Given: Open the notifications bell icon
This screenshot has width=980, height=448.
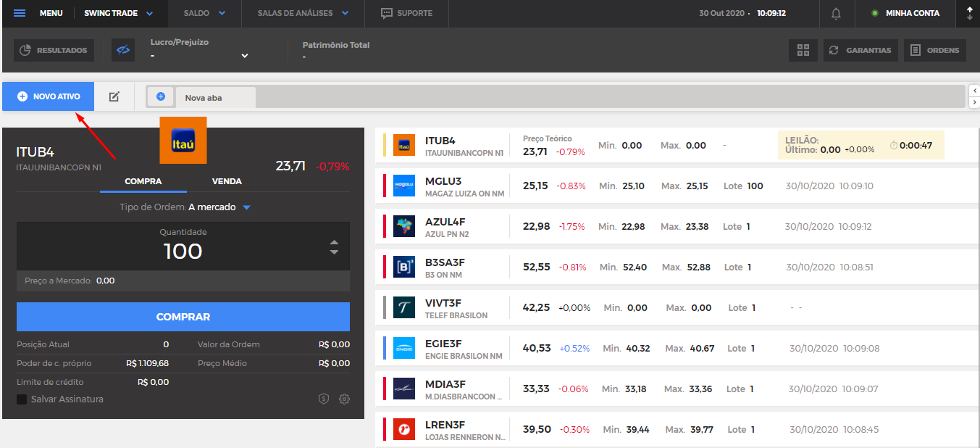Looking at the screenshot, I should click(x=837, y=13).
